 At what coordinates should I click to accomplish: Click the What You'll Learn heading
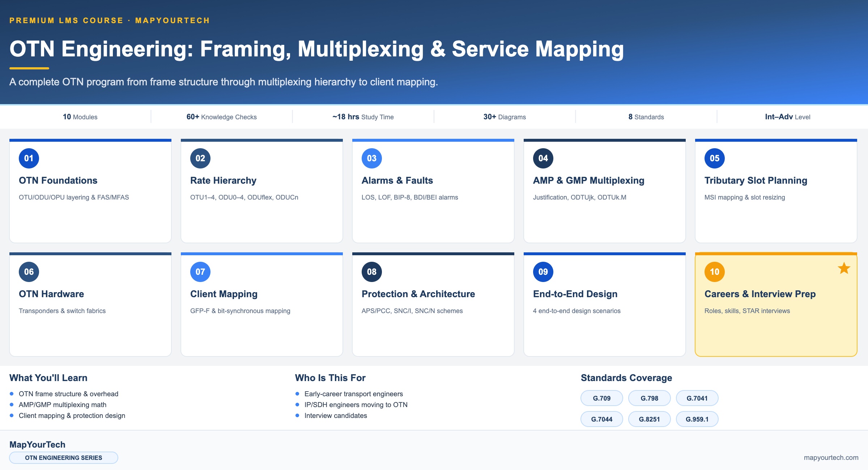click(48, 378)
